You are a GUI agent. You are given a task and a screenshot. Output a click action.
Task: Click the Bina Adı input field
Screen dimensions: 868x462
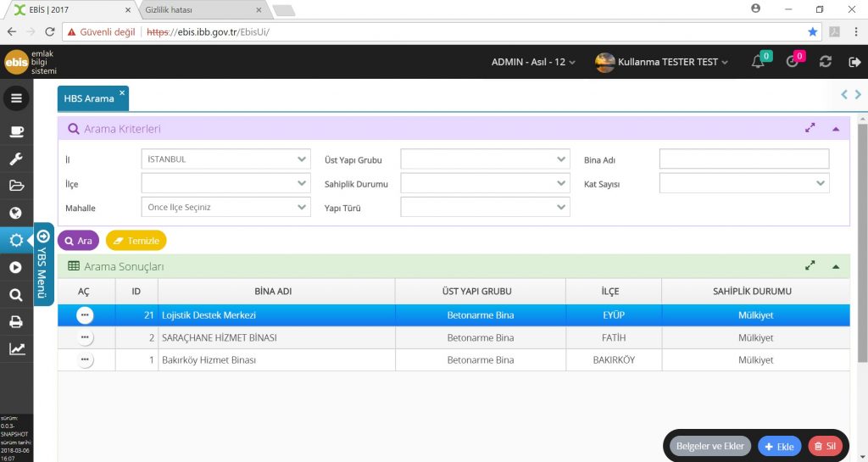(744, 159)
